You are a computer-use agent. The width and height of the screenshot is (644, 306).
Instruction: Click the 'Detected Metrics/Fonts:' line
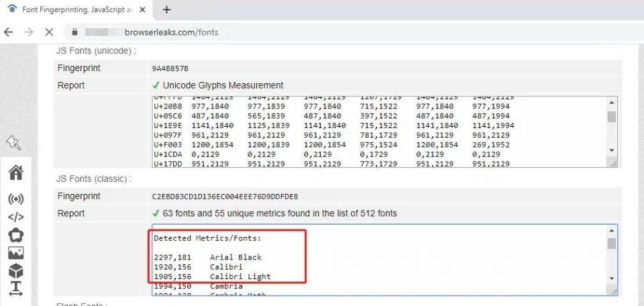click(207, 238)
